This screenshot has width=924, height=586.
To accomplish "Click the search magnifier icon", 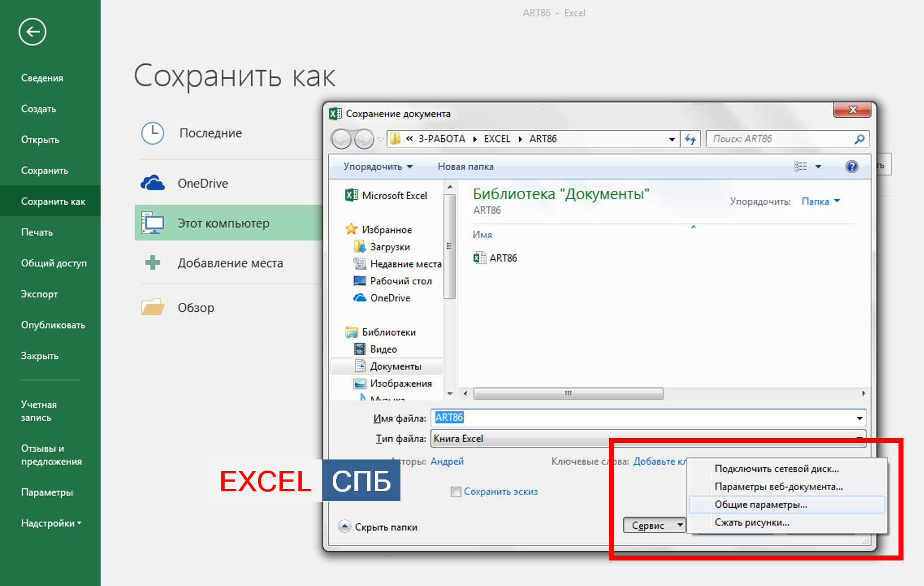I will pos(859,139).
